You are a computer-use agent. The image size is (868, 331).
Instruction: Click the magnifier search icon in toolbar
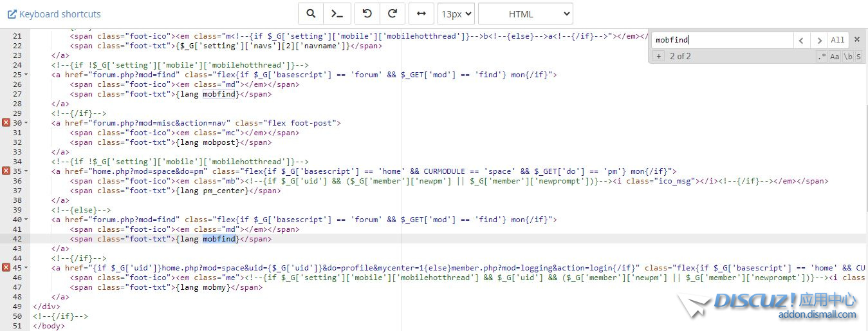click(311, 14)
